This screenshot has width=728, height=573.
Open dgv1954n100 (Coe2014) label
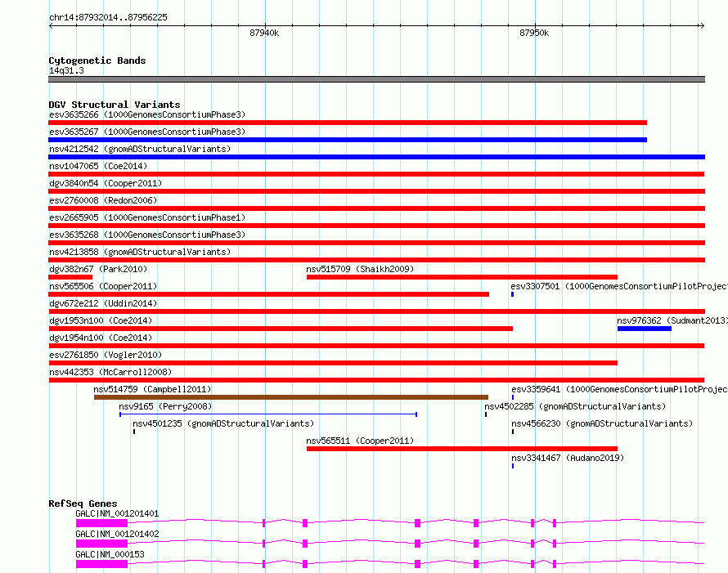(101, 338)
